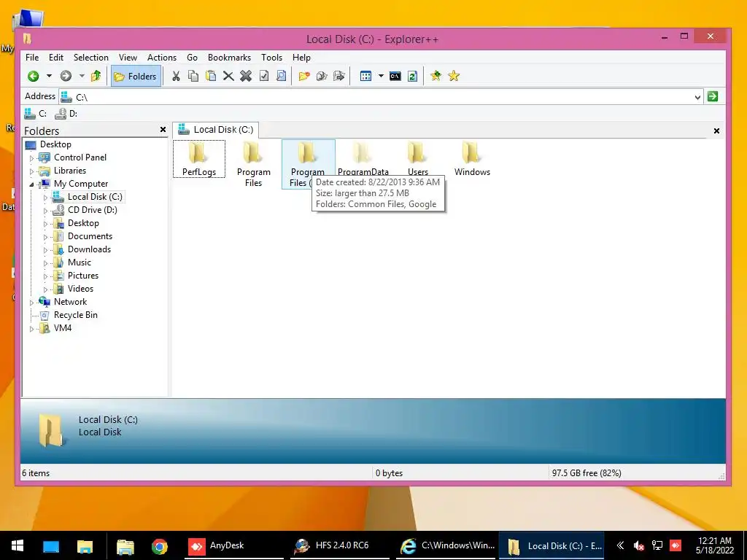The height and width of the screenshot is (560, 747).
Task: Switch to D: drive in drives bar
Action: tap(66, 114)
